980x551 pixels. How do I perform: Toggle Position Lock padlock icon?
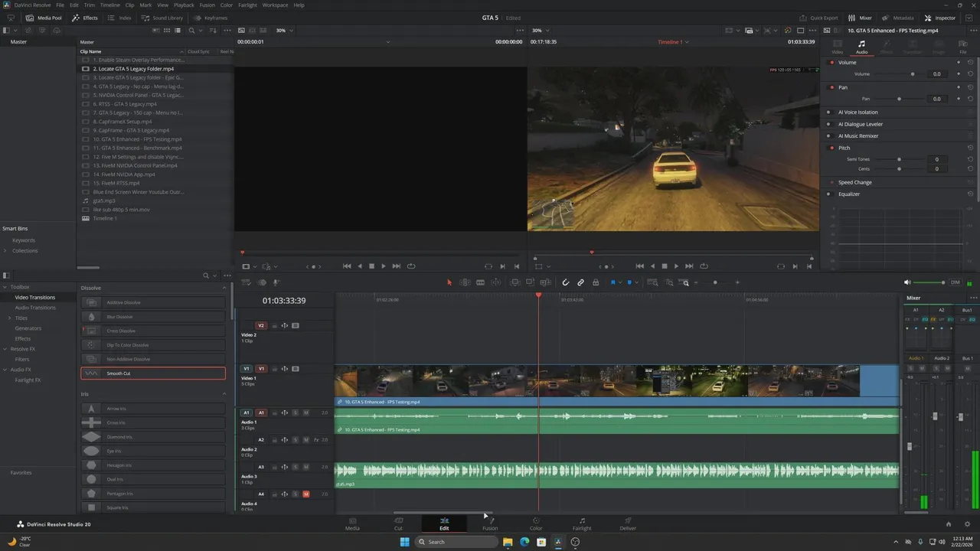click(x=596, y=282)
